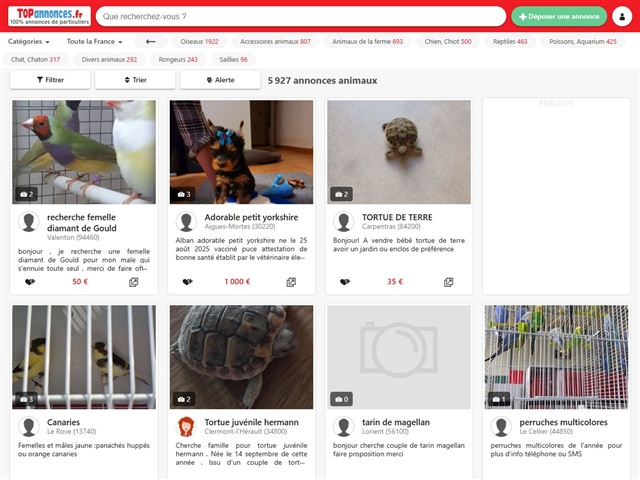Screen dimensions: 640x480
Task: Click photo count badge on Gould finch image
Action: coord(27,194)
